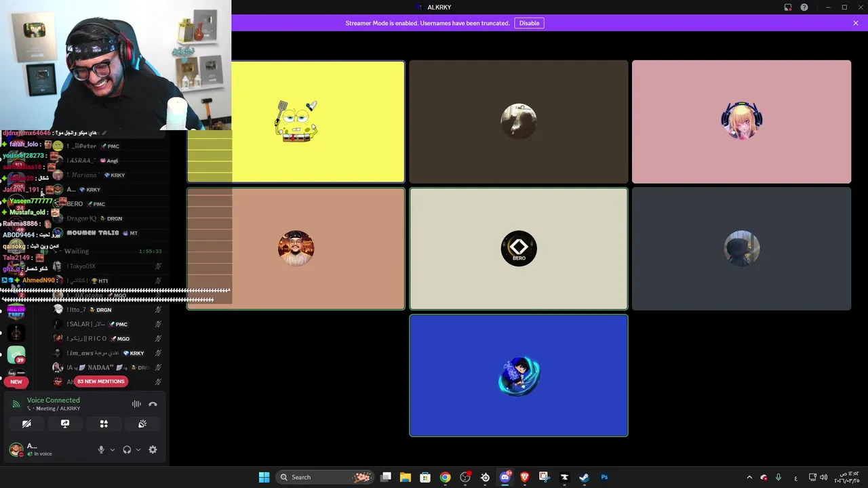Click voice member !im_aws KRKY
Viewport: 868px width, 488px height.
click(108, 353)
